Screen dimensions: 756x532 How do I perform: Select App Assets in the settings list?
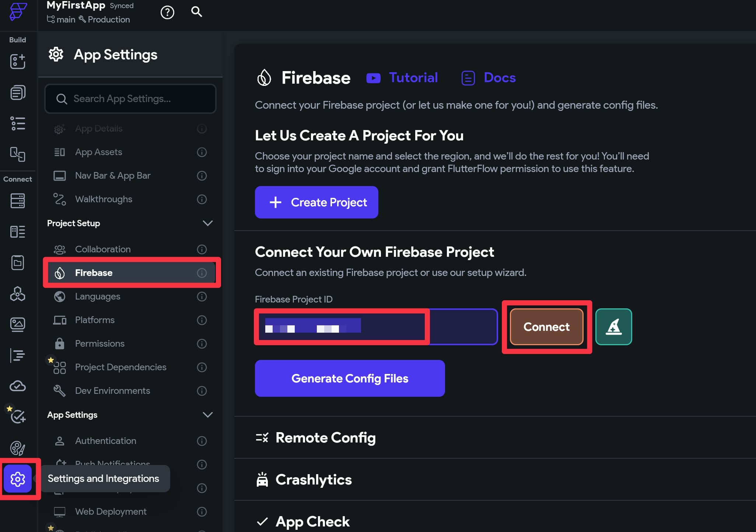[x=130, y=152]
